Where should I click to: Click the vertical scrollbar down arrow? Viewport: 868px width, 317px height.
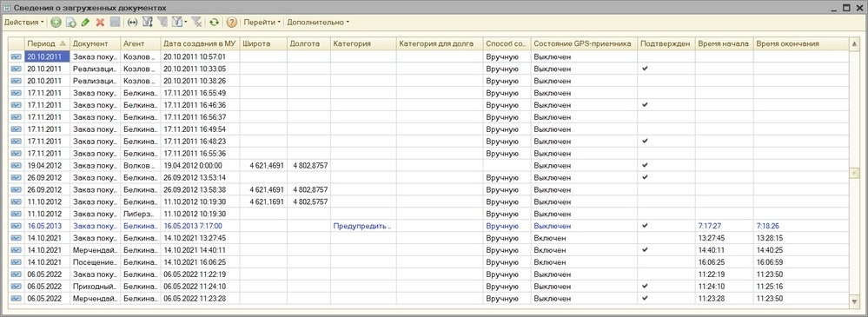(x=854, y=301)
